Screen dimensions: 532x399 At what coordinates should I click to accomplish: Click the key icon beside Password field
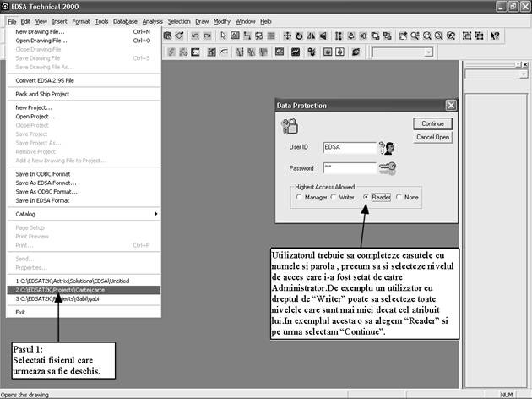(388, 167)
